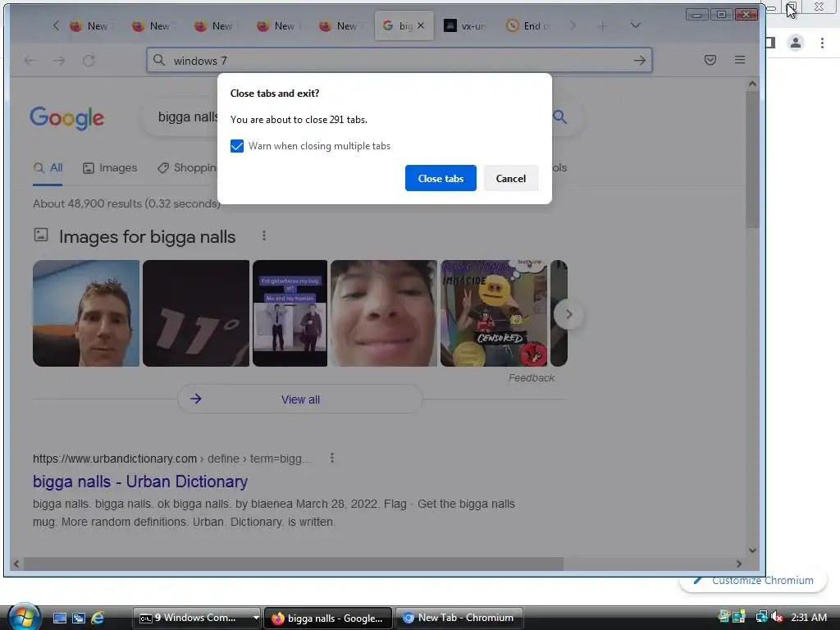Click the Go arrow in address bar
Image resolution: width=840 pixels, height=630 pixels.
coord(640,61)
